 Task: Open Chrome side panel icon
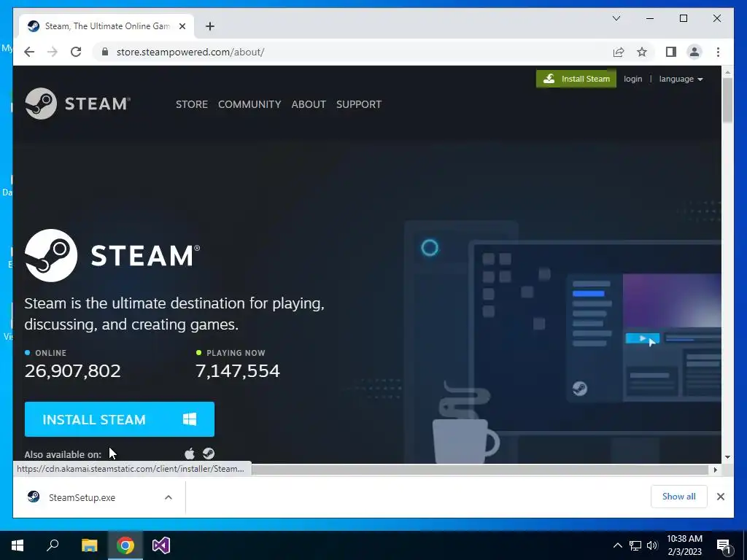(x=671, y=52)
